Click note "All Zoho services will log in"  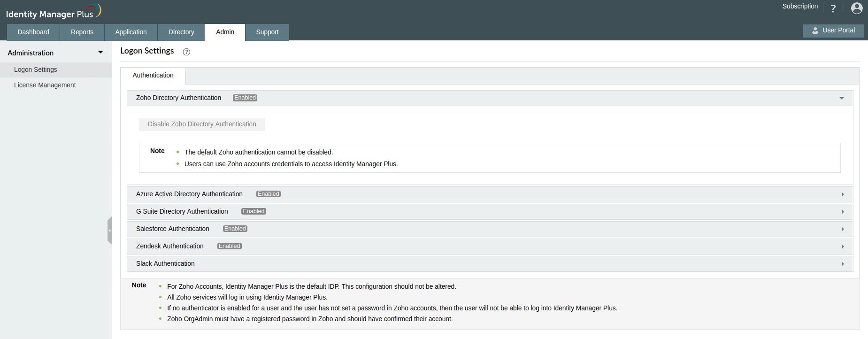tap(247, 297)
